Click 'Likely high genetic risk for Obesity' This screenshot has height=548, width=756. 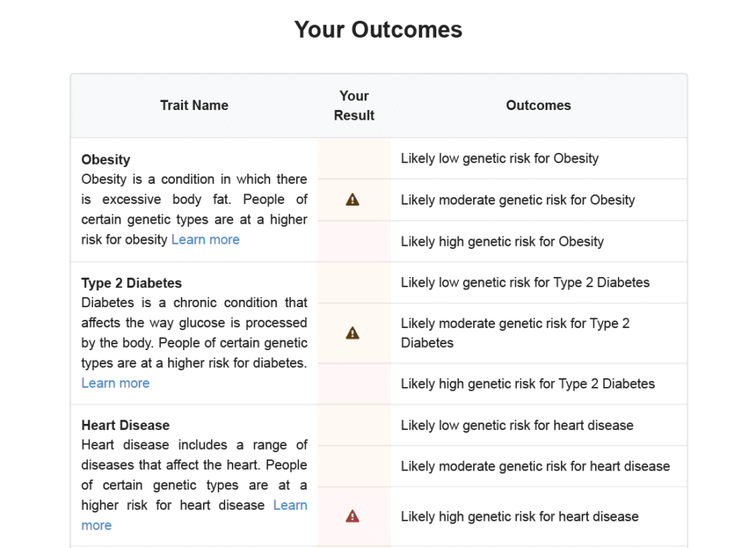502,242
